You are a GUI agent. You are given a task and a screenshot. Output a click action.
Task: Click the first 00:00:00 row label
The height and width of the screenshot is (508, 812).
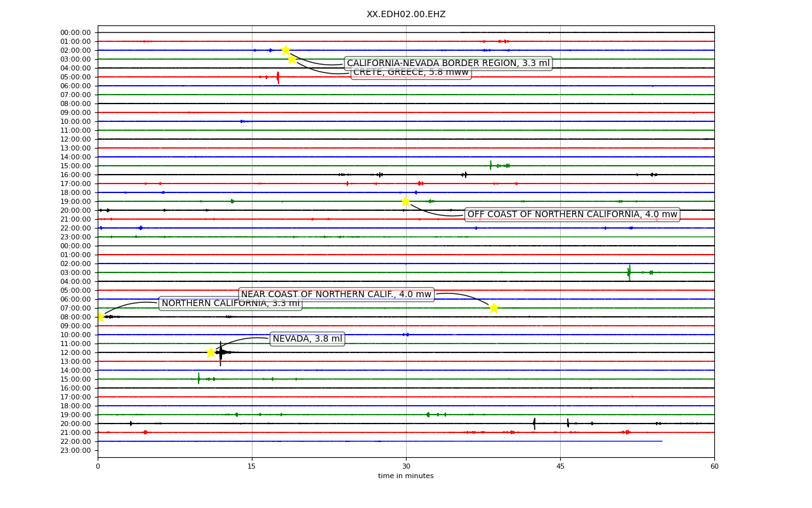click(x=75, y=32)
